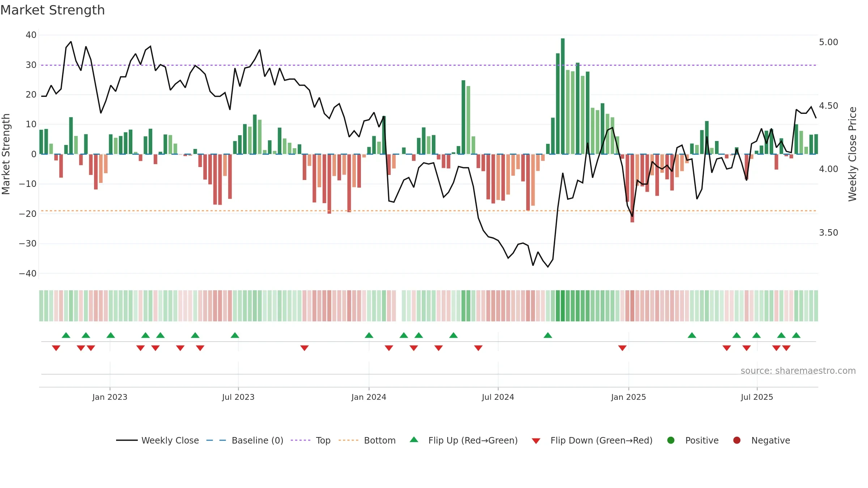Click the purple dotted Top line sample
The height and width of the screenshot is (488, 868).
[x=301, y=440]
